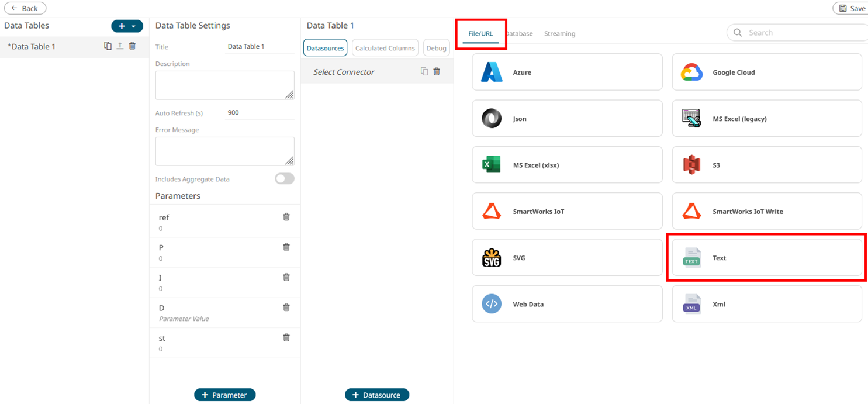The width and height of the screenshot is (868, 404).
Task: Delete the 'ref' parameter
Action: pos(286,217)
